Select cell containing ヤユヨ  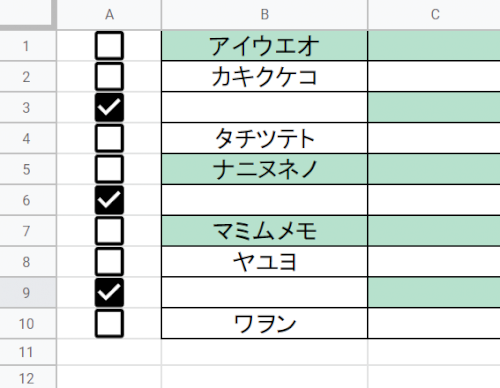click(265, 262)
